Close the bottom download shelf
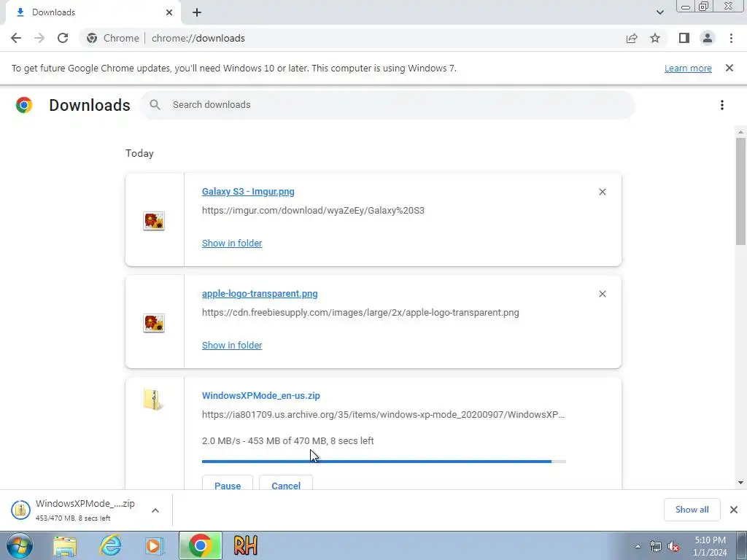 (734, 510)
